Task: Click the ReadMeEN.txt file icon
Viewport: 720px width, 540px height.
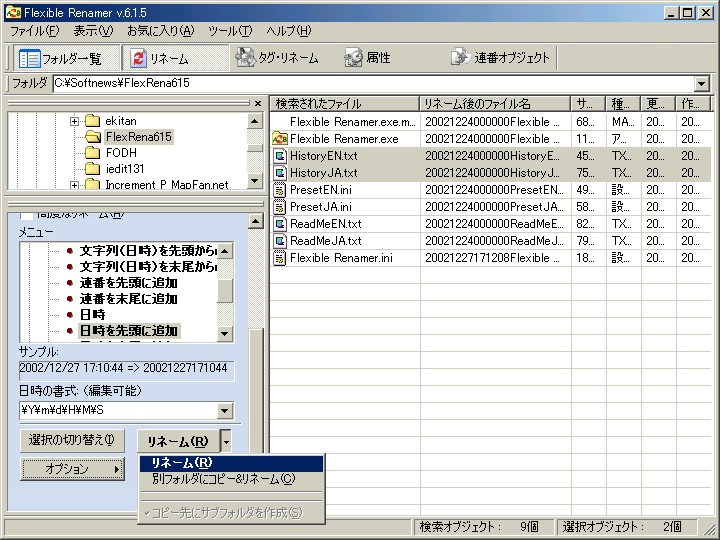Action: click(280, 224)
